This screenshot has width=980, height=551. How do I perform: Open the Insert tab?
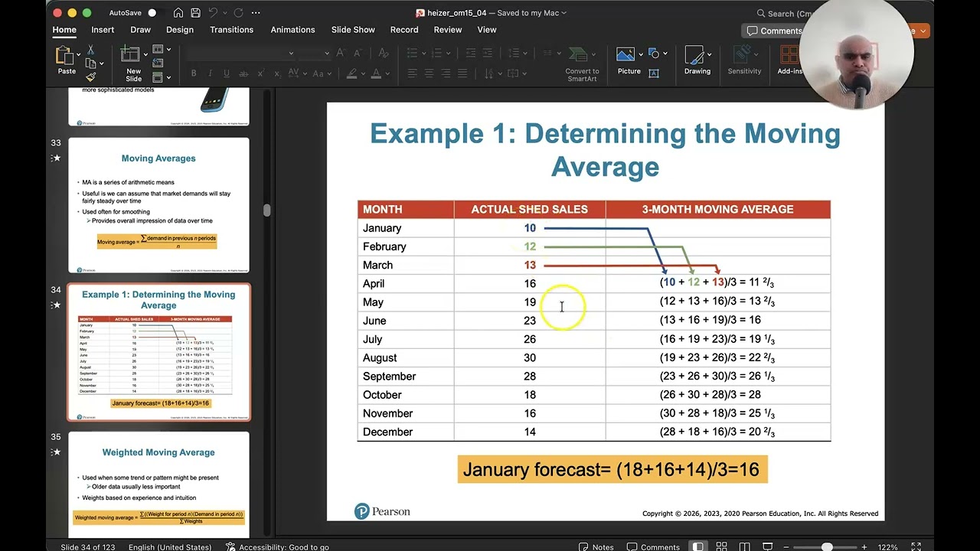(103, 30)
